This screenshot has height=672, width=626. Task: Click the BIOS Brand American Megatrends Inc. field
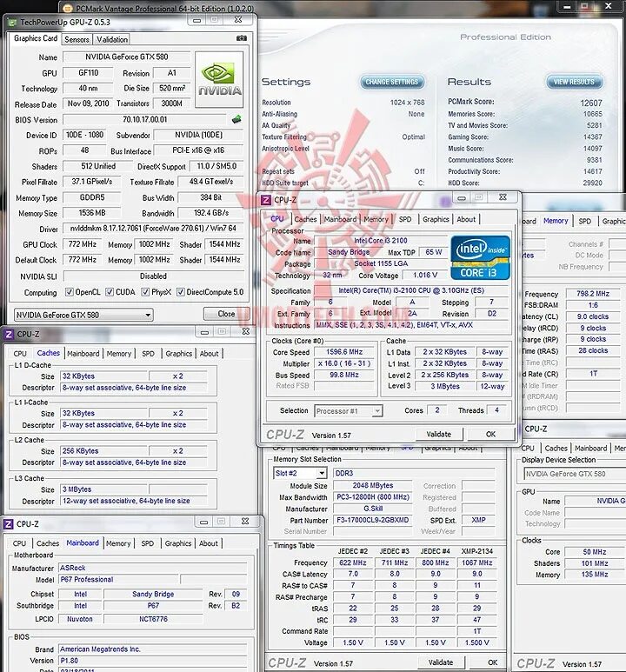(x=153, y=649)
